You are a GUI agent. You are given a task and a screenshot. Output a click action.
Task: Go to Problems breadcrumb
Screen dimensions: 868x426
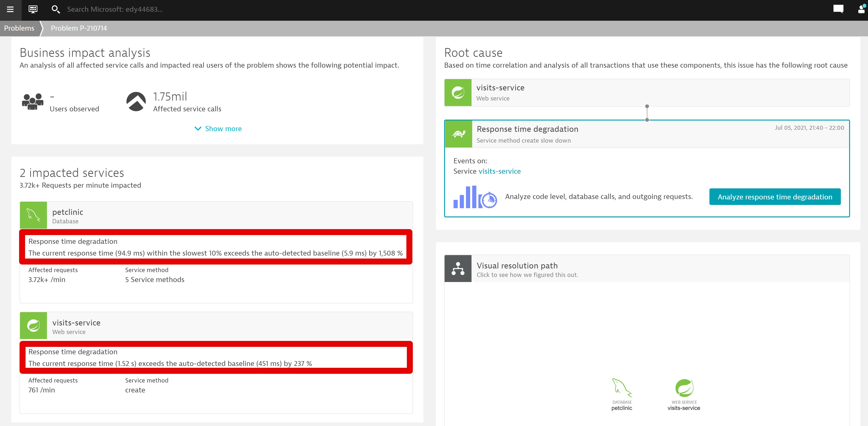coord(19,28)
